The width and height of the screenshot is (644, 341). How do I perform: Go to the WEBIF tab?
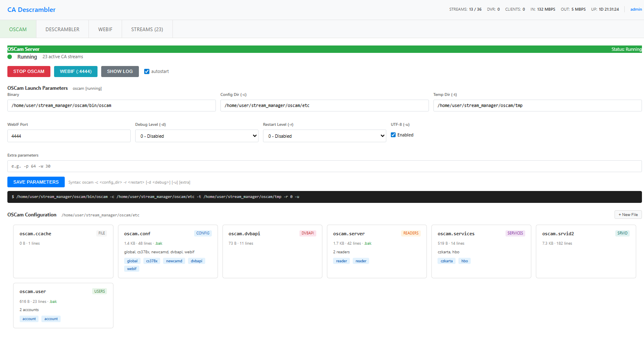(x=105, y=29)
